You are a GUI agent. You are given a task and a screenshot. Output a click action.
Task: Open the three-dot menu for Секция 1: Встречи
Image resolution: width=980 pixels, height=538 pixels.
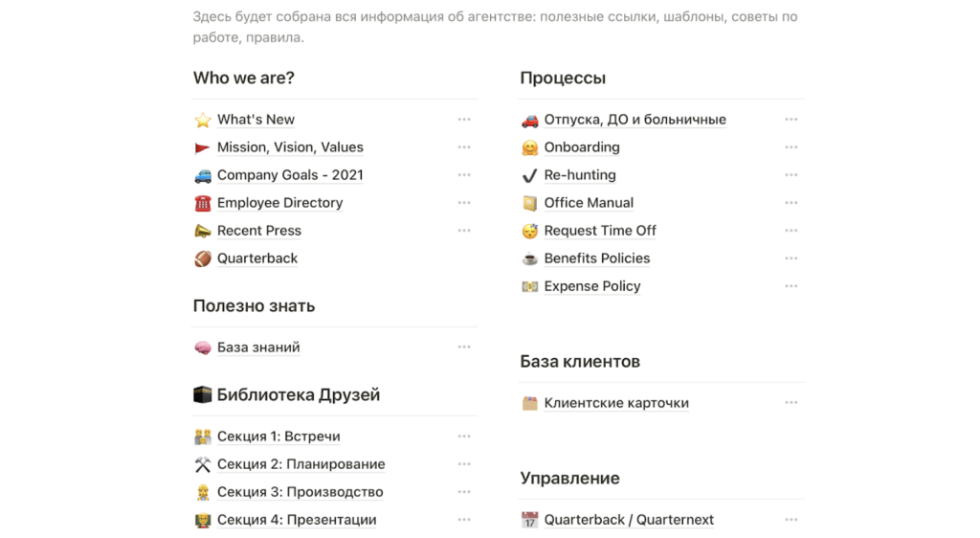[x=464, y=437]
